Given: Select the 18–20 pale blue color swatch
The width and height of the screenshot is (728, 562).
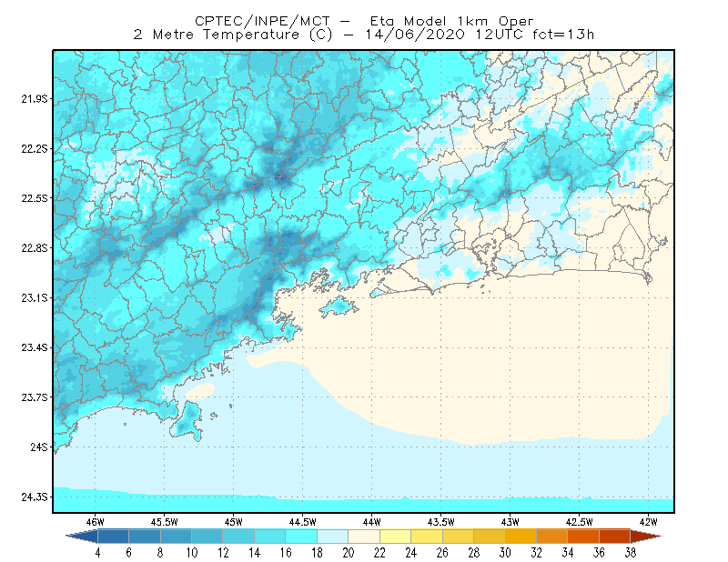Looking at the screenshot, I should [333, 537].
